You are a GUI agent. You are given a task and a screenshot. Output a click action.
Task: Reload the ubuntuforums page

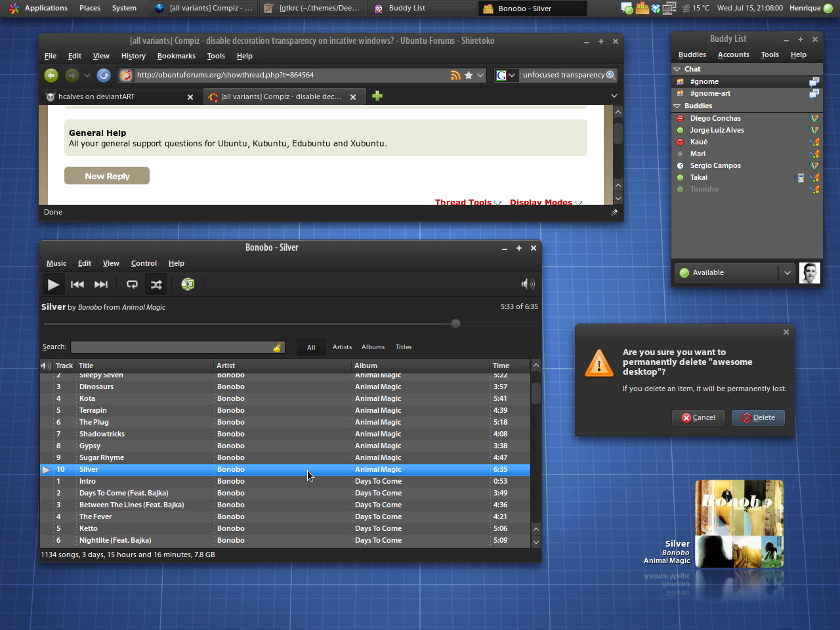(104, 75)
